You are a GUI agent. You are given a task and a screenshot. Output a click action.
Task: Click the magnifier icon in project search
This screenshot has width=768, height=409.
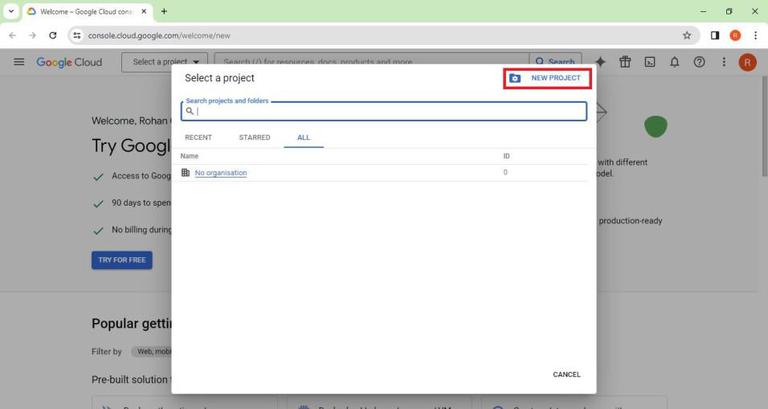coord(190,111)
